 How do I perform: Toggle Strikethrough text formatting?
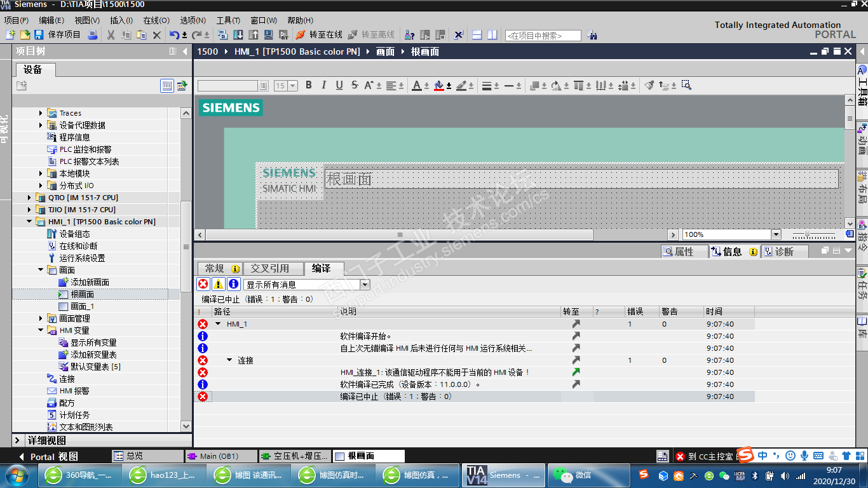coord(355,85)
